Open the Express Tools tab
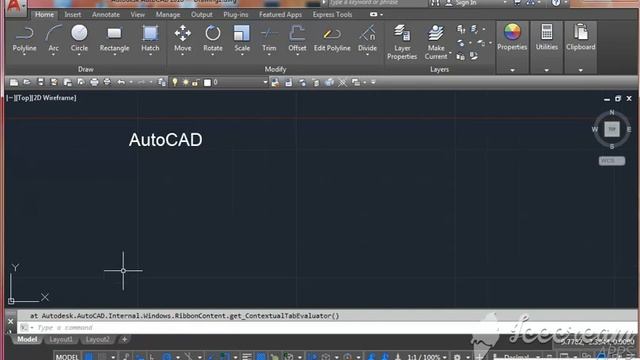640x360 pixels. click(332, 14)
